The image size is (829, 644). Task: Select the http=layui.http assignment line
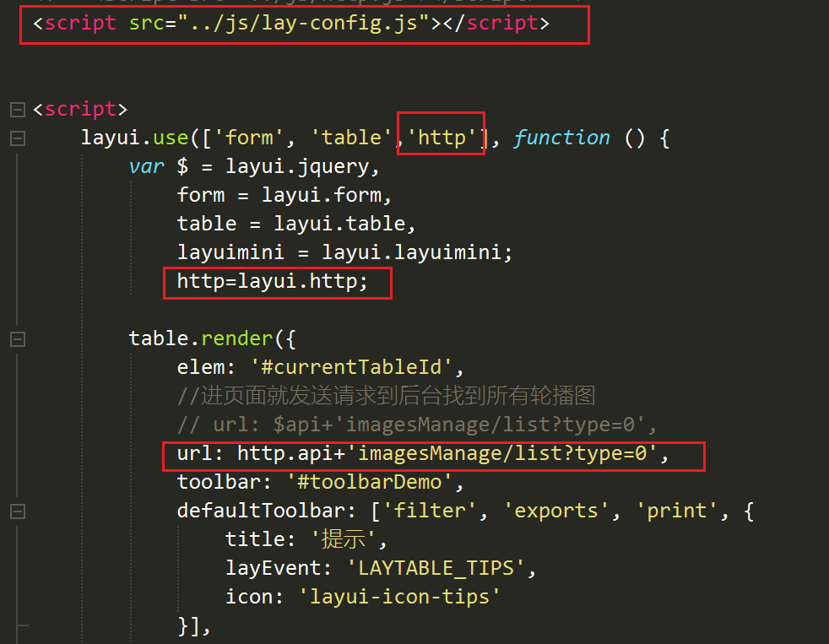[270, 280]
